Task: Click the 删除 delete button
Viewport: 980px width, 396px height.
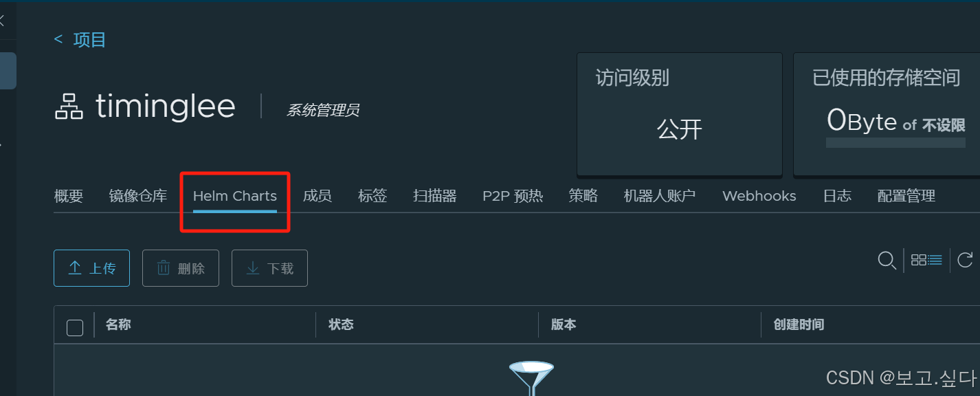Action: click(x=181, y=268)
